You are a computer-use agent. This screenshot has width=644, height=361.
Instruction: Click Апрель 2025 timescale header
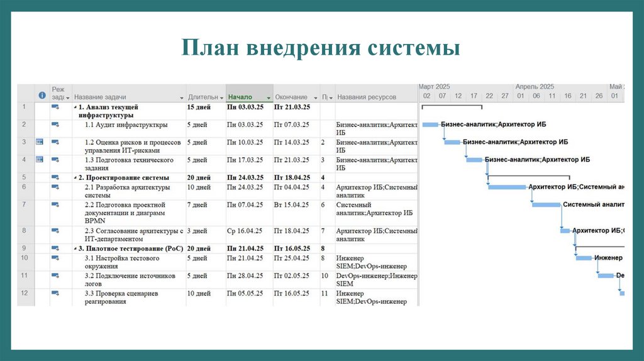[x=535, y=87]
